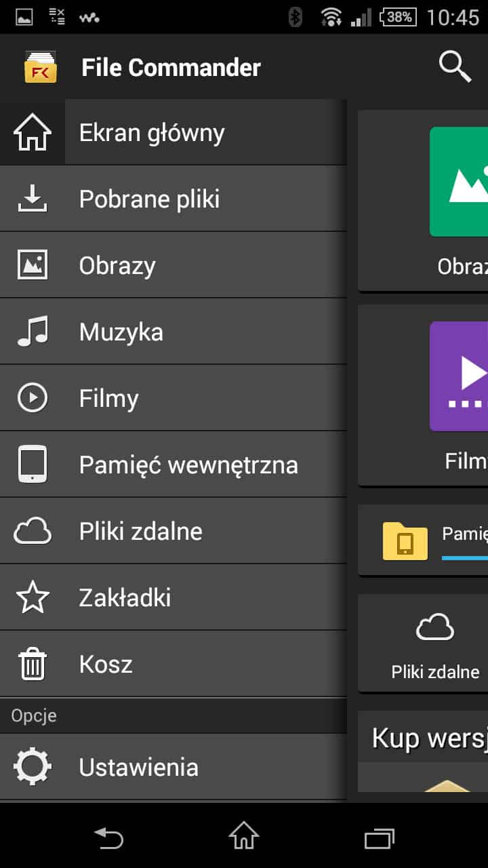This screenshot has height=868, width=488.
Task: Tap the trash can icon
Action: tap(33, 664)
